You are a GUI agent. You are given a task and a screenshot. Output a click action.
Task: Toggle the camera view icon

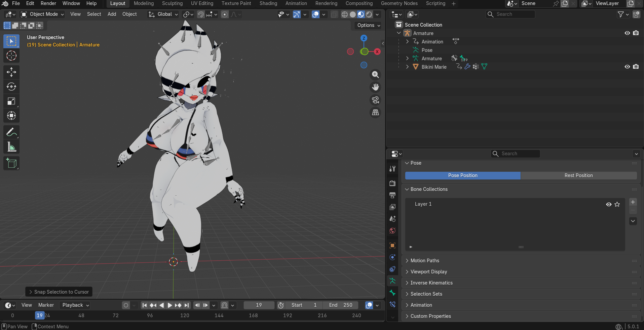pyautogui.click(x=375, y=100)
